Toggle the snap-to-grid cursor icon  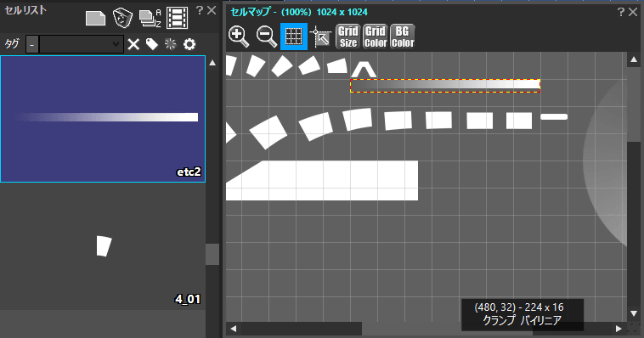click(x=321, y=37)
